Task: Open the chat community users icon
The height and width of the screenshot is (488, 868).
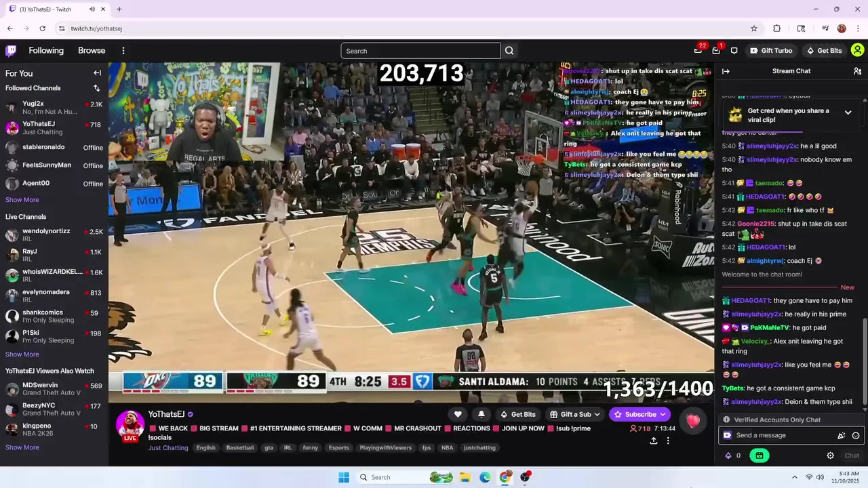Action: click(x=857, y=71)
